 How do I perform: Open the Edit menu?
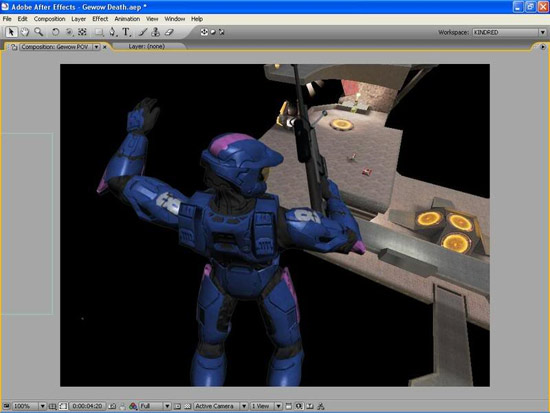pyautogui.click(x=22, y=19)
